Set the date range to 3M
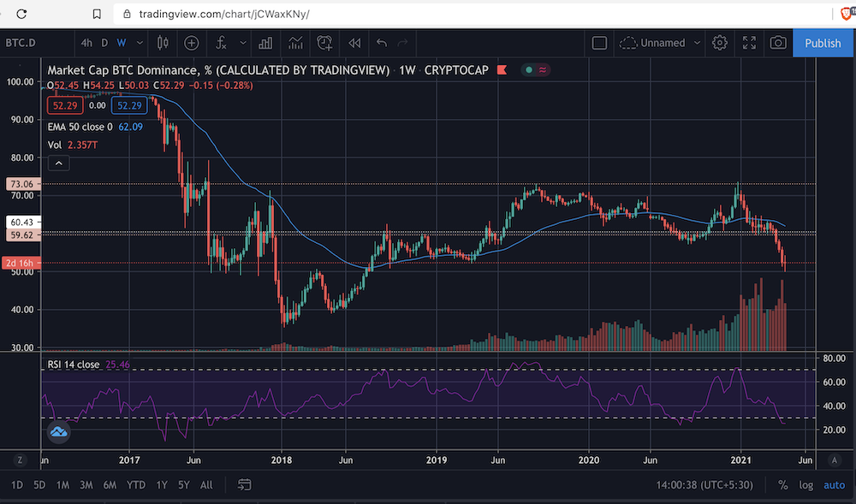 click(86, 484)
